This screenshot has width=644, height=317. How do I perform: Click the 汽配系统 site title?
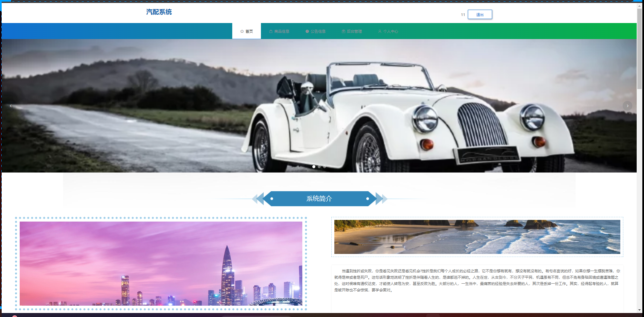159,12
